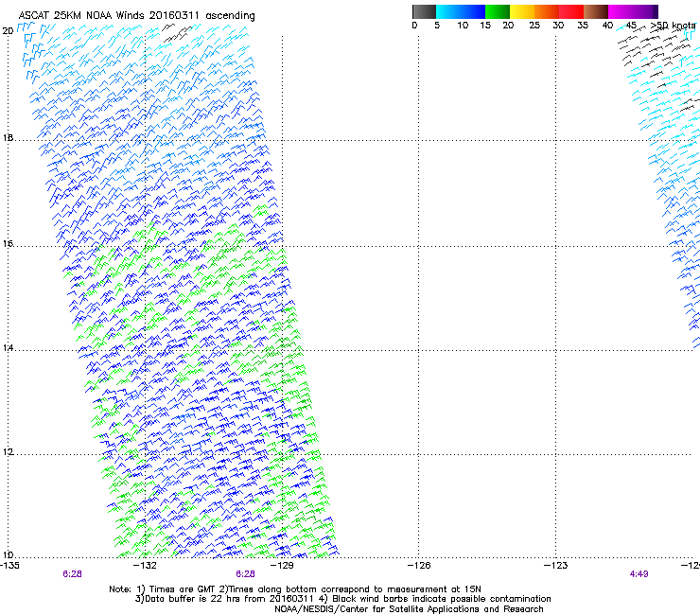Click the NOAA/NESDIS credit line
Screen dimensions: 700x615
pyautogui.click(x=409, y=609)
